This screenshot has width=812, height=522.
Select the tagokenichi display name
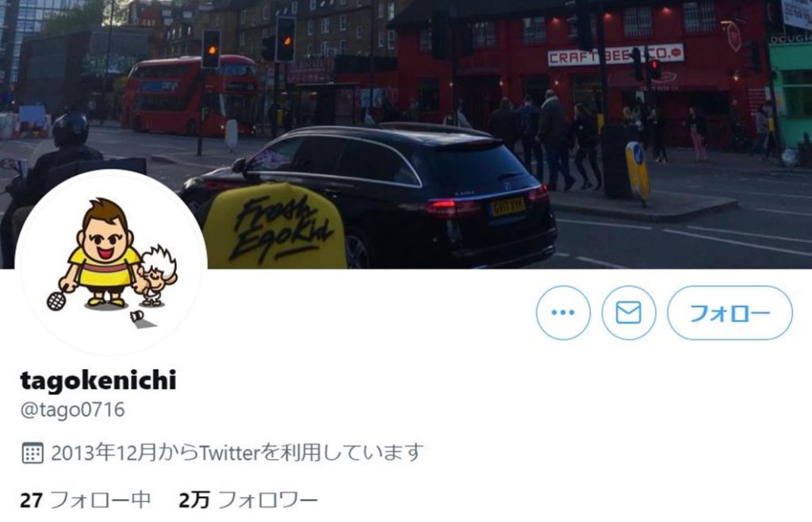pyautogui.click(x=98, y=380)
